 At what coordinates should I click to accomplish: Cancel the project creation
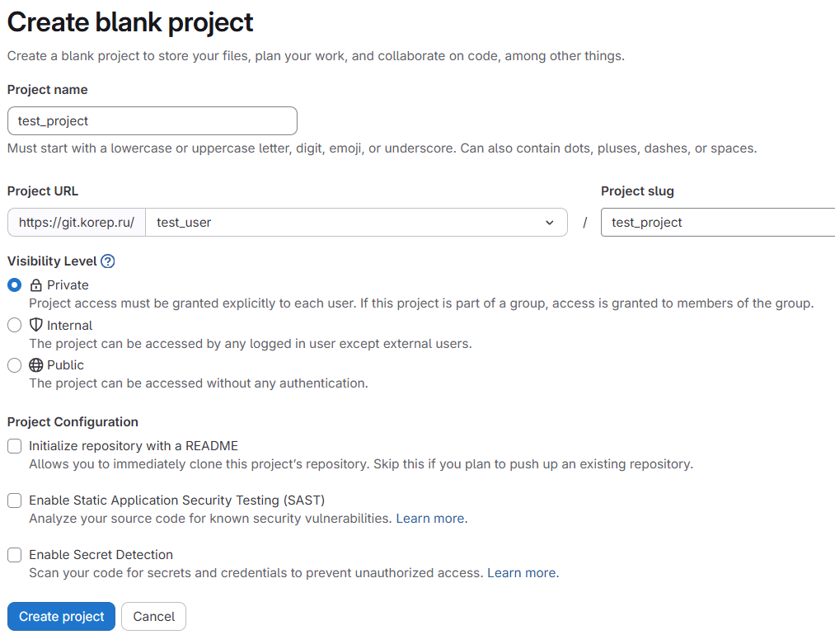(x=153, y=617)
